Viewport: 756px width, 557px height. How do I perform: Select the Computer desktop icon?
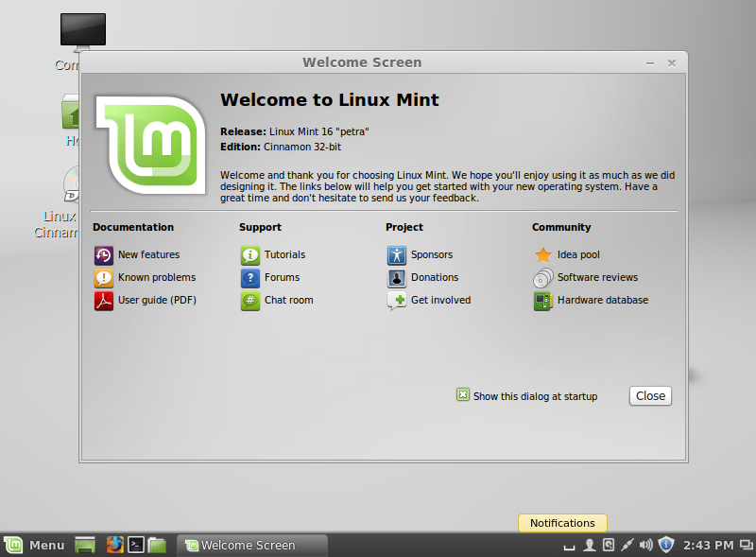tap(83, 31)
